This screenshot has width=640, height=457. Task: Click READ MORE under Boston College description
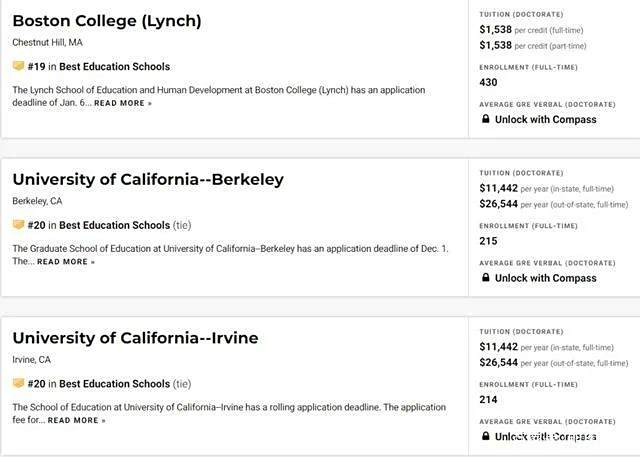click(x=123, y=103)
